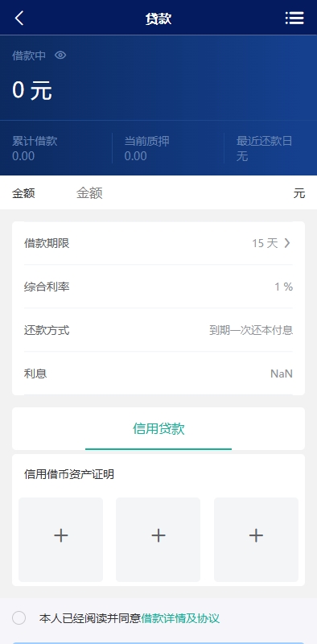Switch to 信用贷款 tab

click(x=158, y=429)
